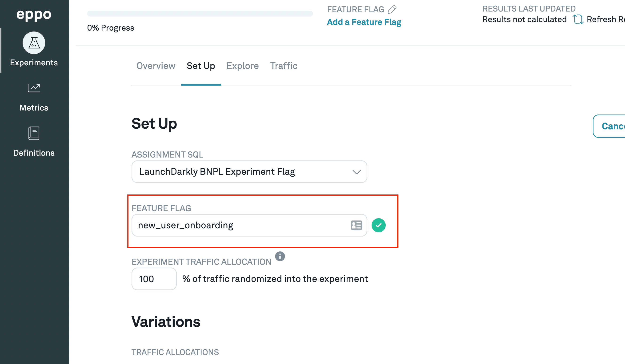Image resolution: width=625 pixels, height=364 pixels.
Task: Click the new_user_onboarding feature flag field
Action: point(238,225)
